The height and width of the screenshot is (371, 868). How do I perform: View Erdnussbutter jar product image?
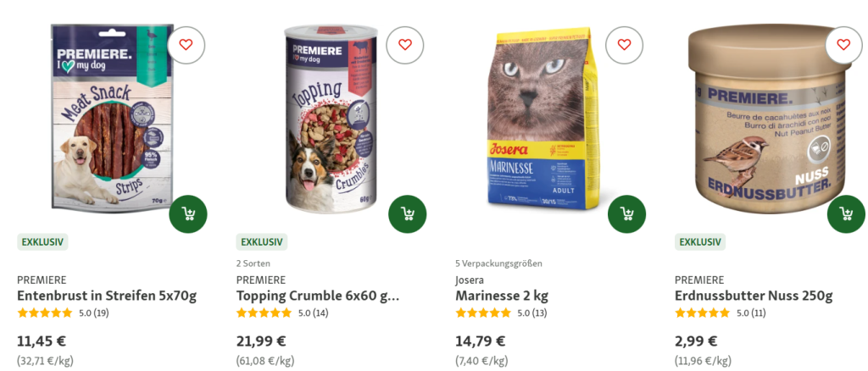pyautogui.click(x=770, y=119)
